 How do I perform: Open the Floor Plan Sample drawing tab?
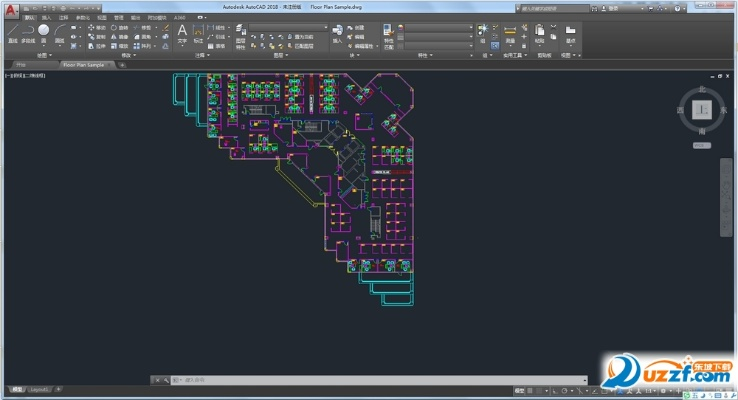point(83,64)
